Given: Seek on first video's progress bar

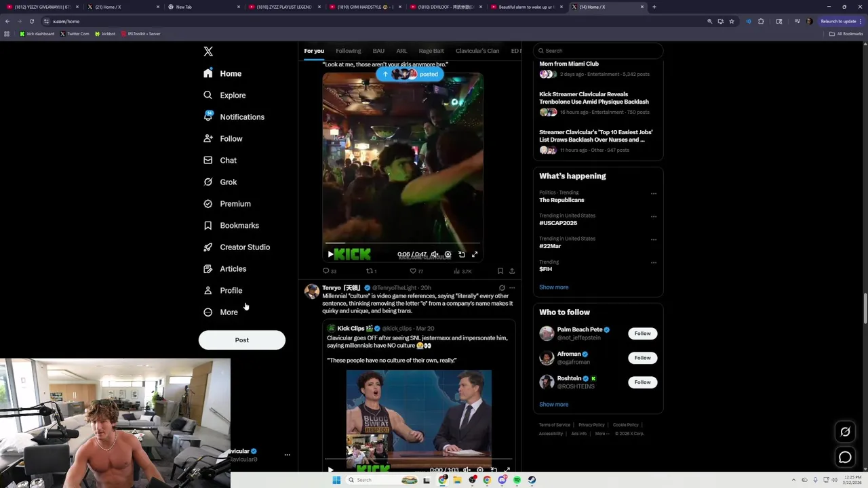Looking at the screenshot, I should pos(403,243).
